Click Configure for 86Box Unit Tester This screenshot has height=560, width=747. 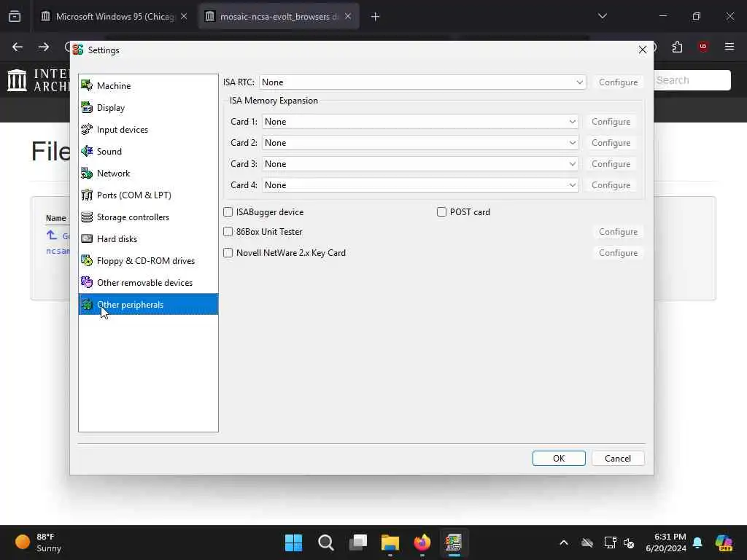[x=619, y=232]
